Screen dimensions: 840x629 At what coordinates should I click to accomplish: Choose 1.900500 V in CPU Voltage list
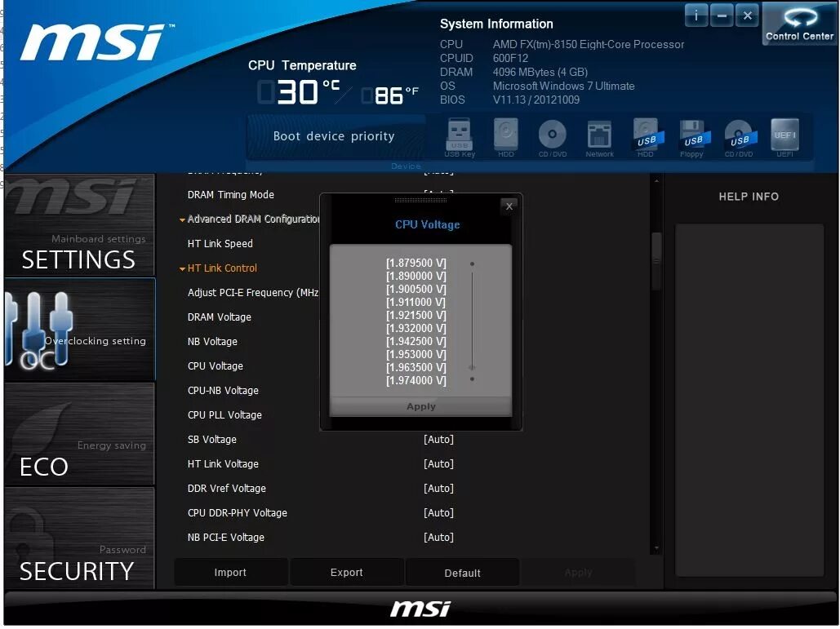[416, 289]
